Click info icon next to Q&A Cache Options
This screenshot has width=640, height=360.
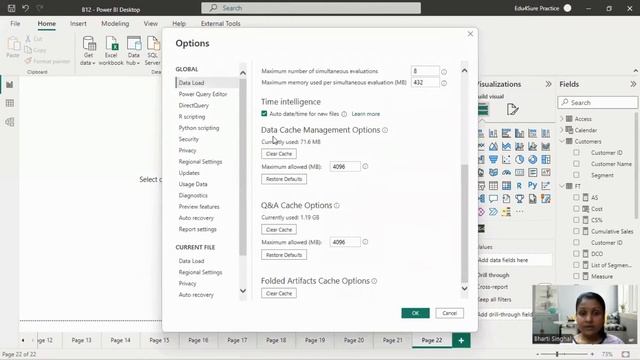pos(337,206)
